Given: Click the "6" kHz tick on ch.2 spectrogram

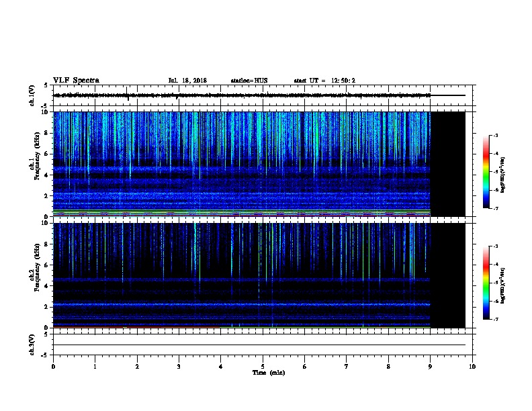Looking at the screenshot, I should [x=46, y=265].
